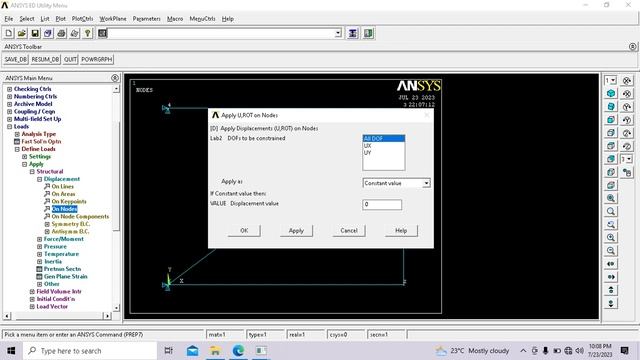Screen dimensions: 640x360
Task: Click the Dynamic Model Mode icon
Action: tap(627, 172)
